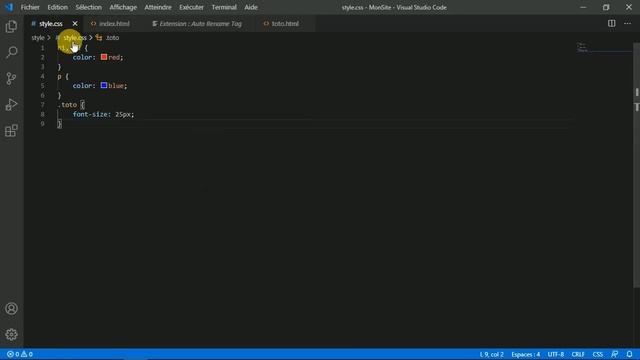Open the Sélection menu
The image size is (640, 360).
coord(89,7)
